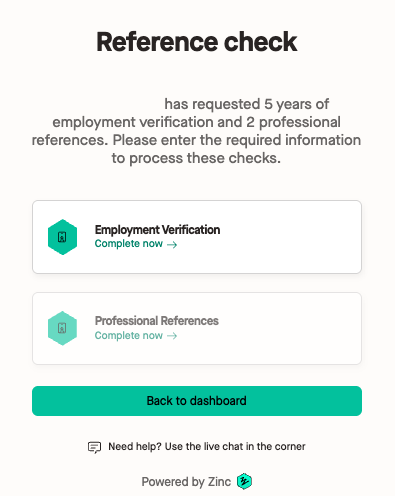Click the ID badge glyph inside the Professional References hexagon
The image size is (395, 496).
click(62, 328)
